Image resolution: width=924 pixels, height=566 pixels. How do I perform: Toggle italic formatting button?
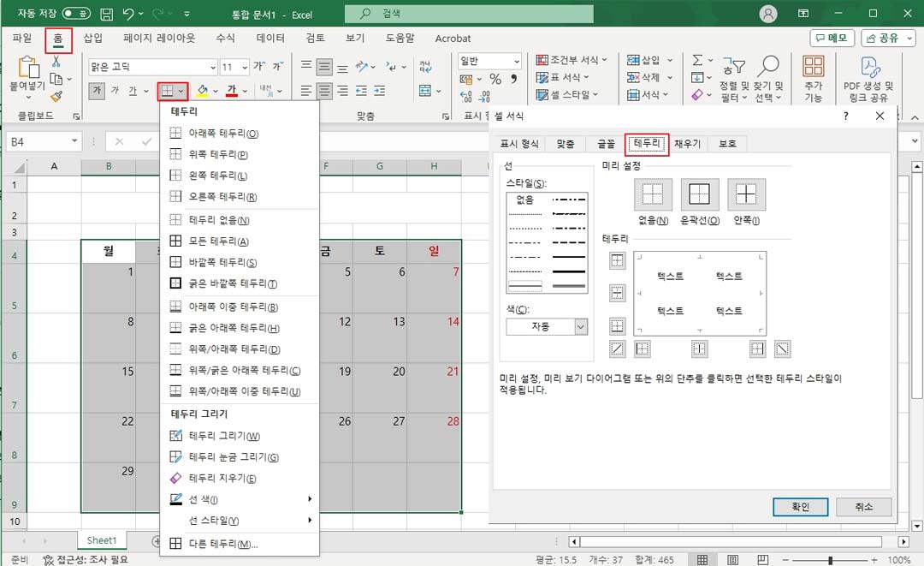coord(115,90)
